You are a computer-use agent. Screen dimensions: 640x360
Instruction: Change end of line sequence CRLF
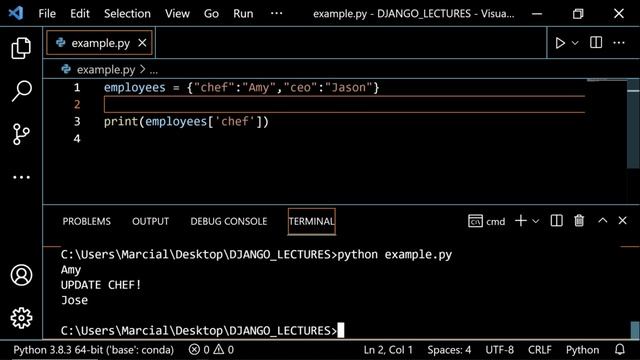[540, 350]
